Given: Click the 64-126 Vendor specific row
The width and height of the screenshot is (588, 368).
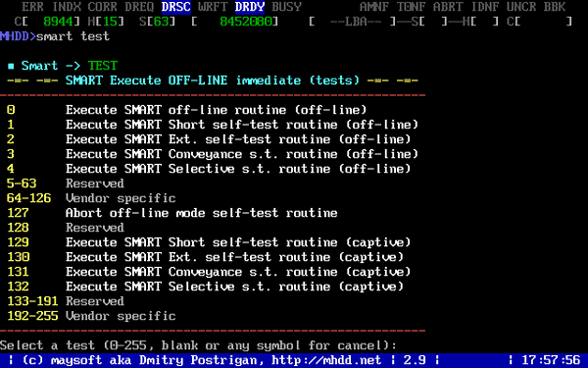Looking at the screenshot, I should 91,198.
